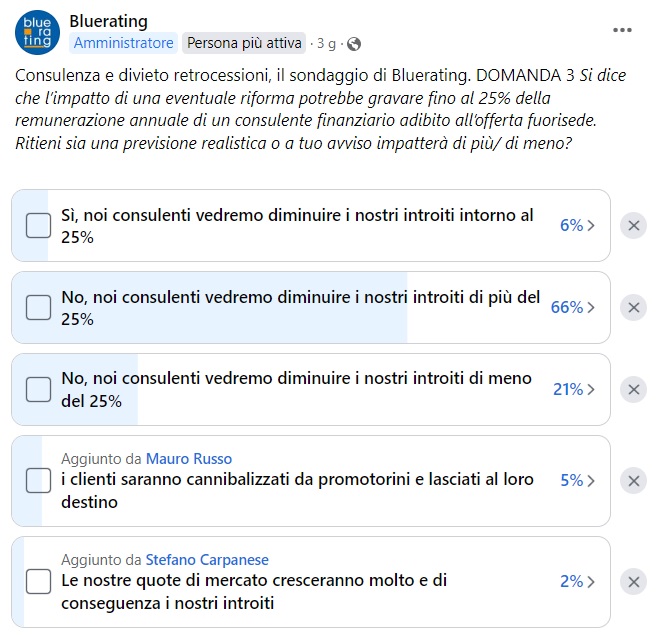Expand voters for the 21% result
The width and height of the screenshot is (656, 635).
tap(574, 389)
